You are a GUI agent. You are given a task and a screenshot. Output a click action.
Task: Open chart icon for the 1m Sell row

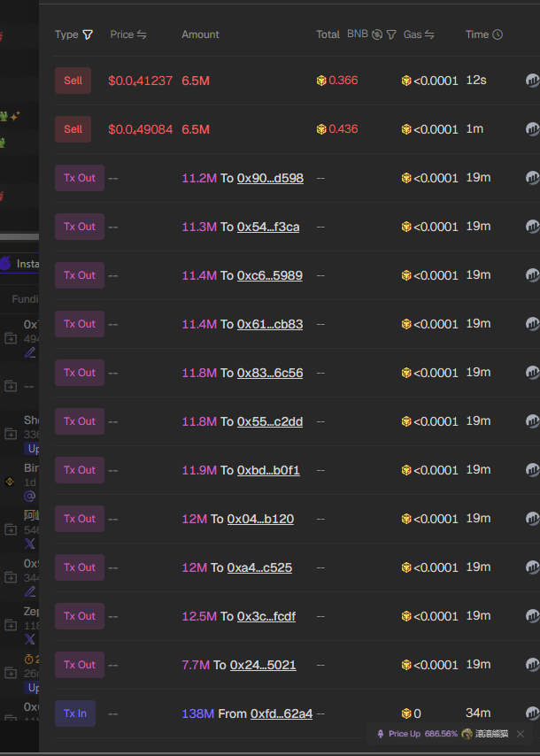point(532,129)
